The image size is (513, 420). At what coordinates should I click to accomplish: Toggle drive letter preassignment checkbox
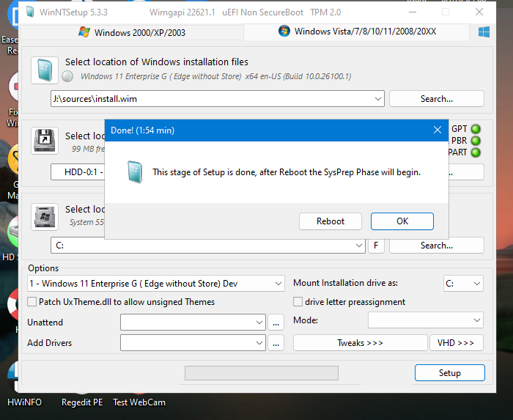pyautogui.click(x=298, y=301)
